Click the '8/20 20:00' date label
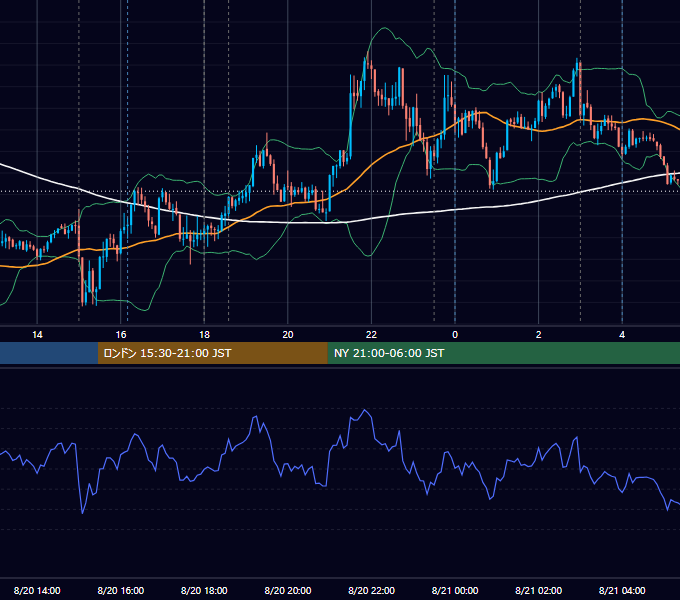Screen dimensions: 680x600 (x=288, y=590)
